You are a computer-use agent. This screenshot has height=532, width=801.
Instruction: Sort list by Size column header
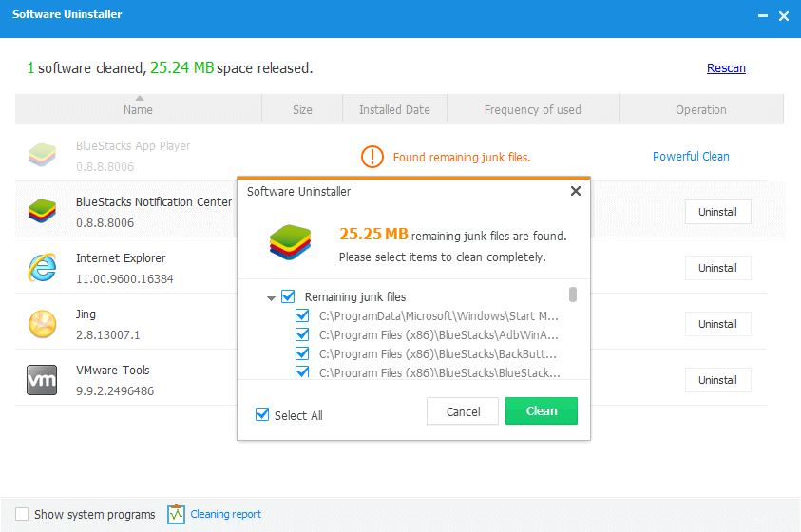tap(302, 109)
